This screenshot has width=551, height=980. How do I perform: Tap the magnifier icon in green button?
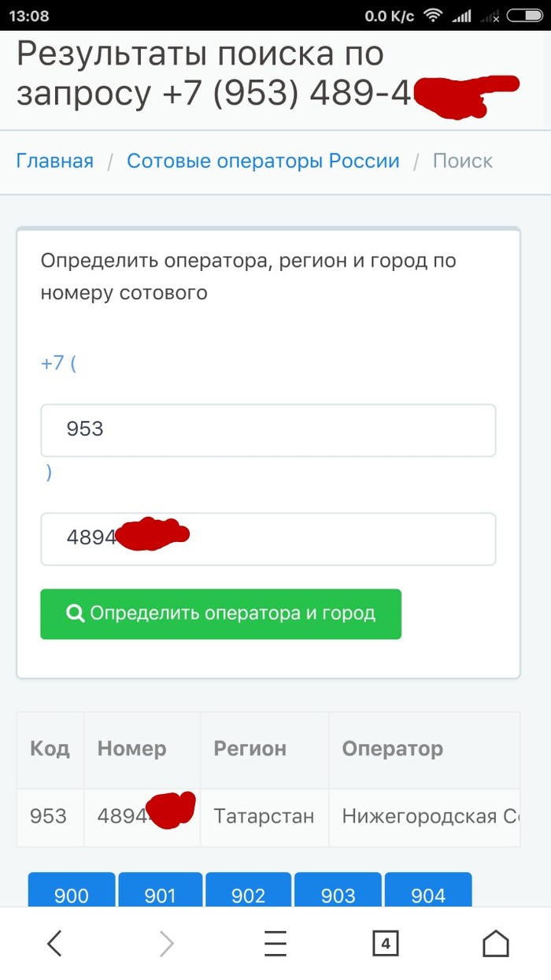[76, 614]
